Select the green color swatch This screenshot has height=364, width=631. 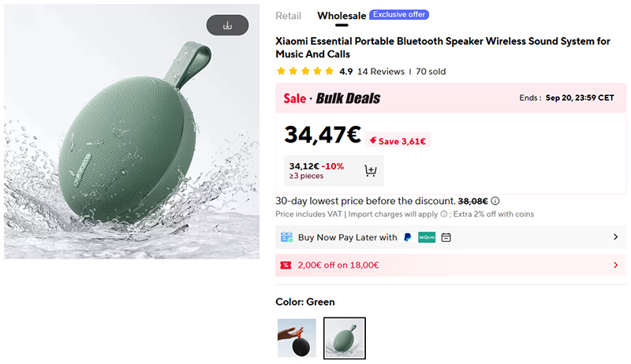click(x=345, y=338)
